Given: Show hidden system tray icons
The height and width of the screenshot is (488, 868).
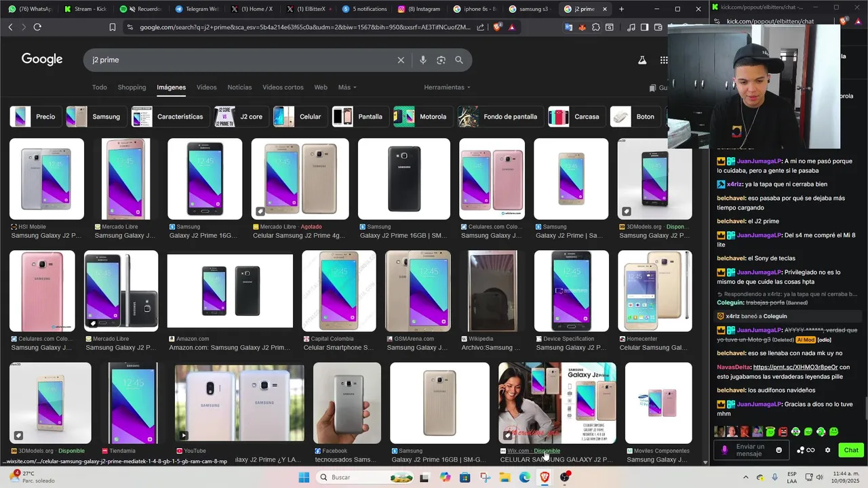Looking at the screenshot, I should pos(745,477).
